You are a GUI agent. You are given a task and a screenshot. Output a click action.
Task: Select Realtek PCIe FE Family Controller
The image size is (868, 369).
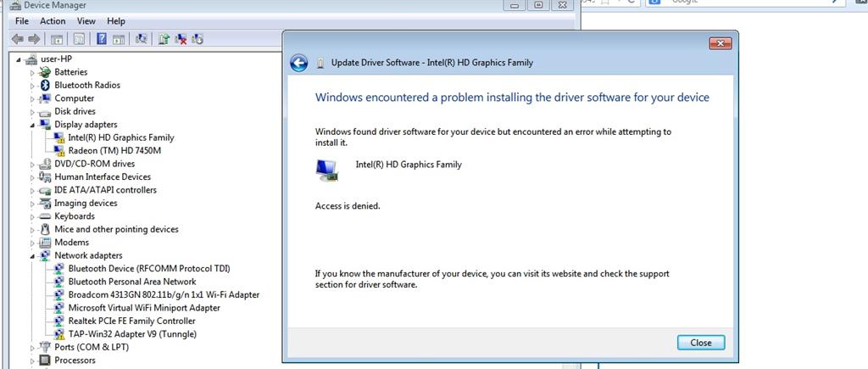[131, 321]
